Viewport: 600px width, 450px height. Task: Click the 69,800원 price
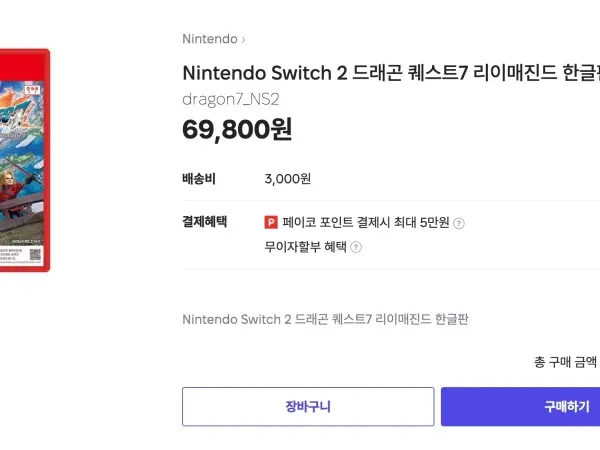237,130
